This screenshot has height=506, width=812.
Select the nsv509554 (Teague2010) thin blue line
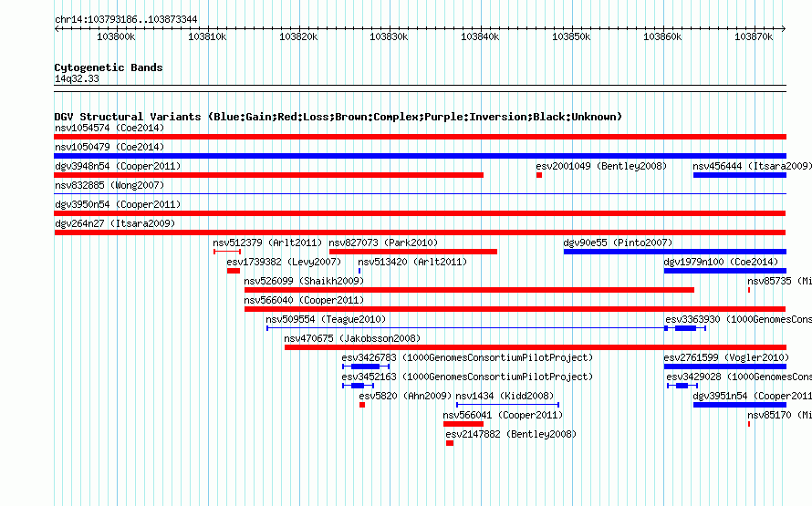pyautogui.click(x=466, y=328)
